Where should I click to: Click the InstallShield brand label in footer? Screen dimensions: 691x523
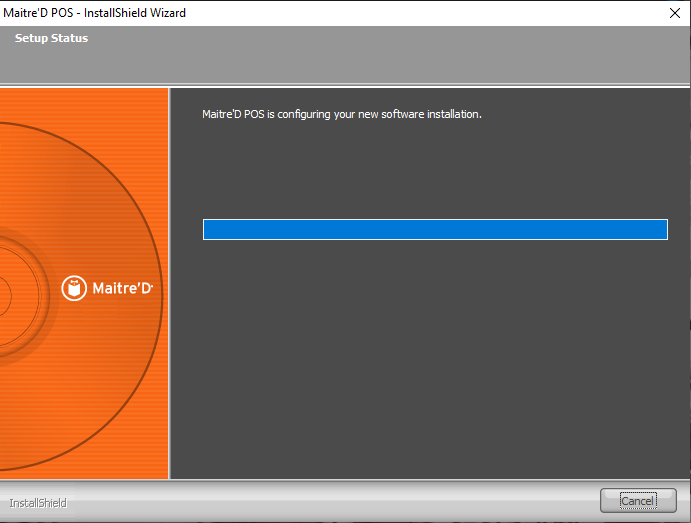coord(38,503)
